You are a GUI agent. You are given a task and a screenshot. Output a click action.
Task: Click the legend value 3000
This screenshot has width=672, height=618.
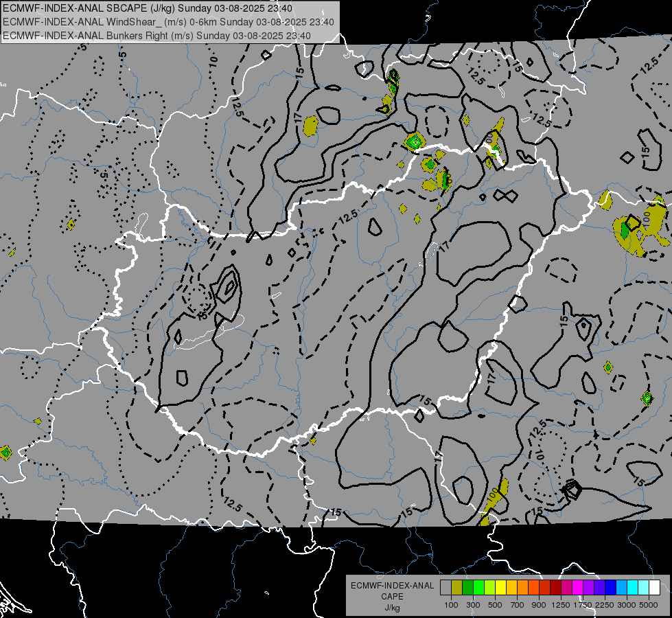pyautogui.click(x=627, y=605)
